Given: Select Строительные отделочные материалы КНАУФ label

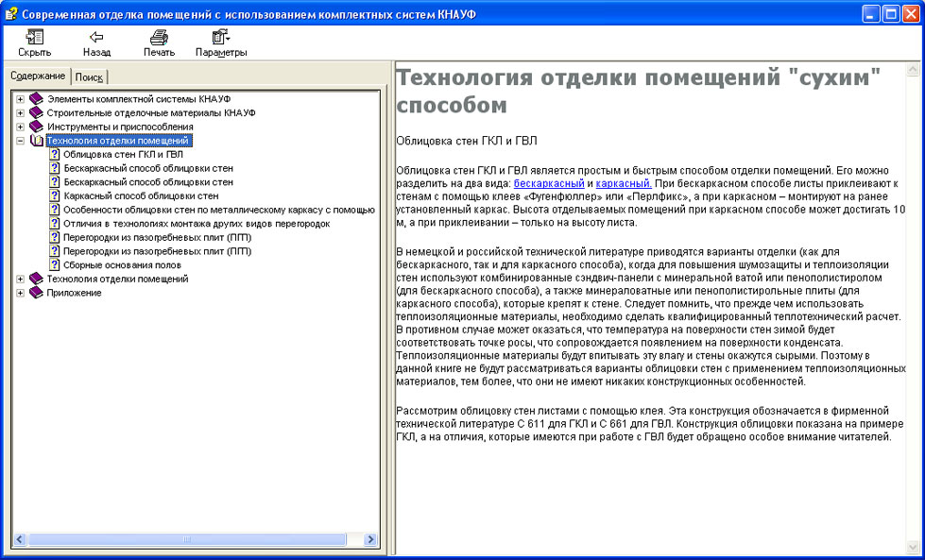Looking at the screenshot, I should coord(151,112).
